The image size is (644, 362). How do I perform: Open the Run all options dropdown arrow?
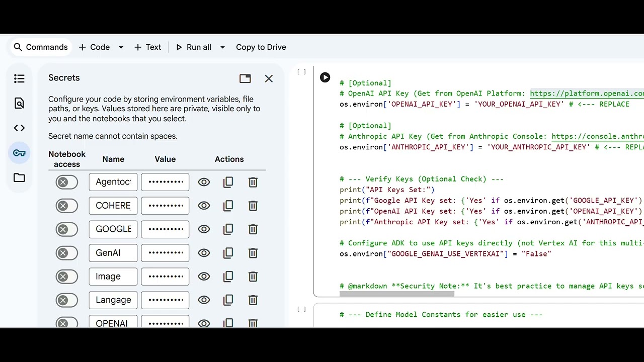pos(222,47)
